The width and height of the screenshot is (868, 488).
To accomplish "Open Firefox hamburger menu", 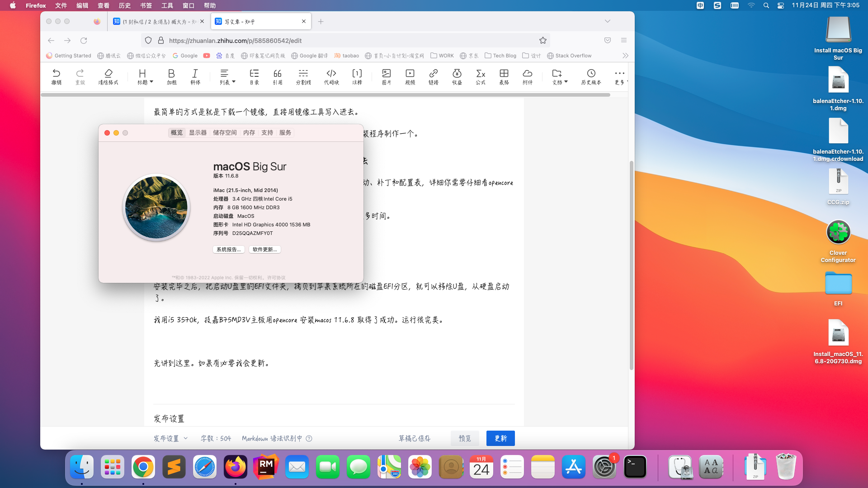I will pyautogui.click(x=624, y=40).
